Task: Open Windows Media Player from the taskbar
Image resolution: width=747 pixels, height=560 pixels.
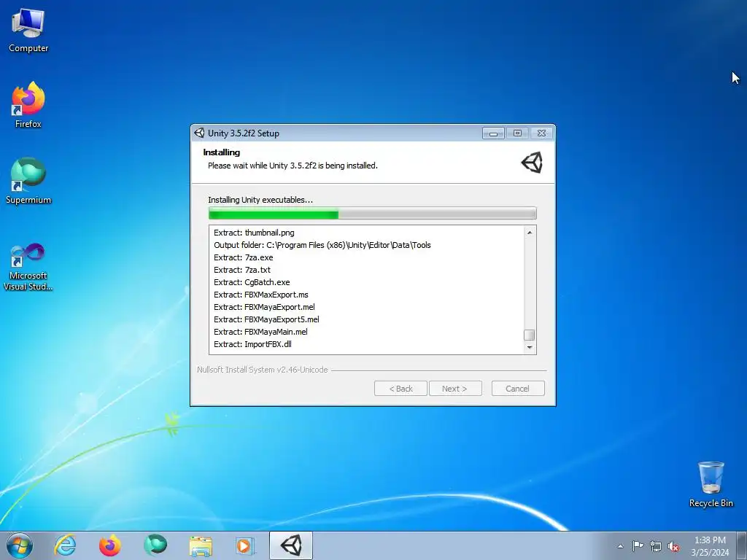Action: (245, 545)
